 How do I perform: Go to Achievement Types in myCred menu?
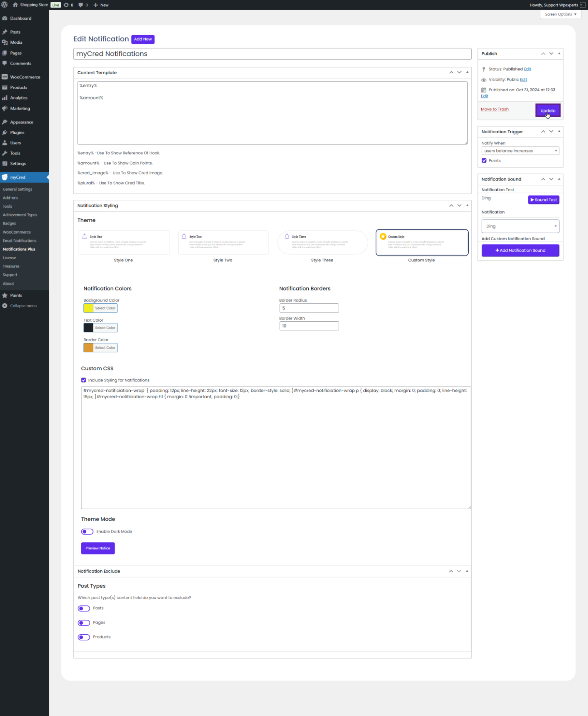point(20,215)
